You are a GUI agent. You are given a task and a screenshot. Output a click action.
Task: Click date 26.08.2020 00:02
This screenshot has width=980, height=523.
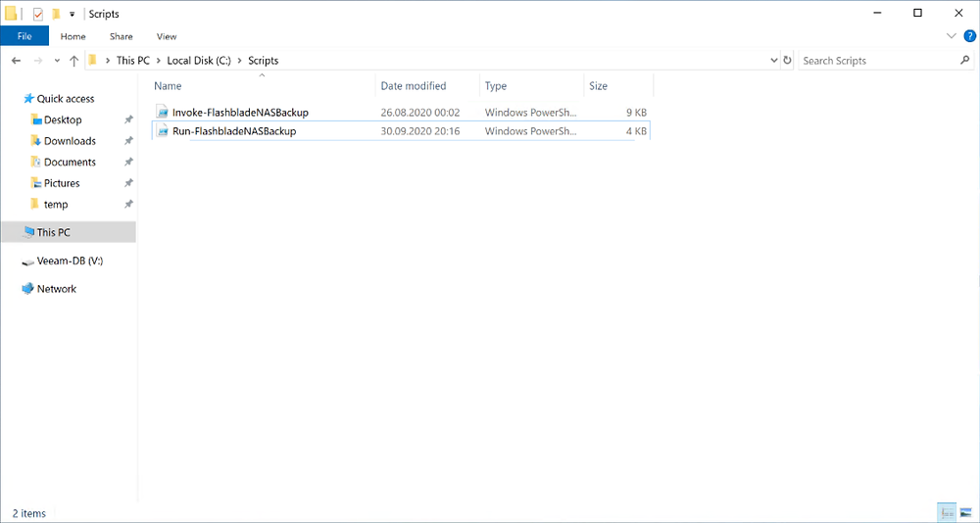point(420,113)
